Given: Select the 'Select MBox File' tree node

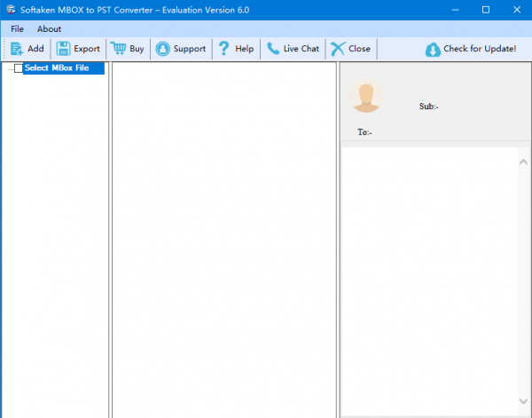Looking at the screenshot, I should pyautogui.click(x=64, y=68).
